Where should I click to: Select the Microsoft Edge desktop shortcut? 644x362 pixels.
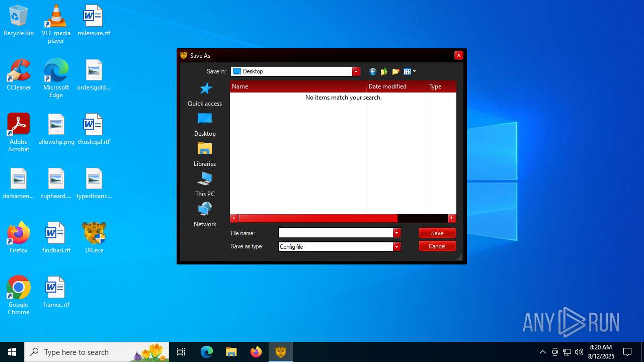coord(56,78)
